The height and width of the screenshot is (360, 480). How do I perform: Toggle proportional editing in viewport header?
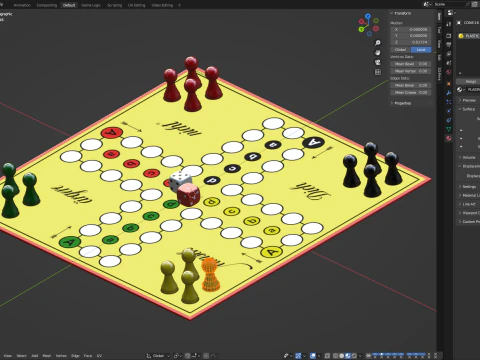tap(206, 356)
